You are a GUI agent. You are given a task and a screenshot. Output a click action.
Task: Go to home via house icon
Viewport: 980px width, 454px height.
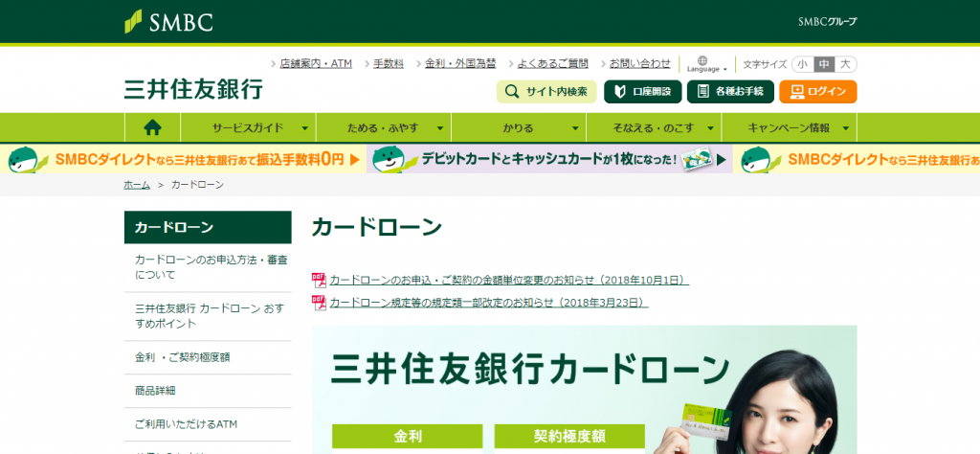click(152, 127)
